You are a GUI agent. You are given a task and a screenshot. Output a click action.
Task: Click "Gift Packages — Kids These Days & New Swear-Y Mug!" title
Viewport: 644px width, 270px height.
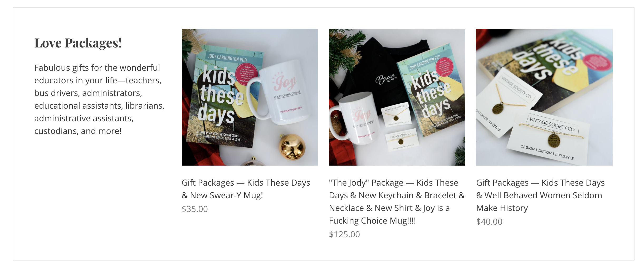tap(246, 189)
